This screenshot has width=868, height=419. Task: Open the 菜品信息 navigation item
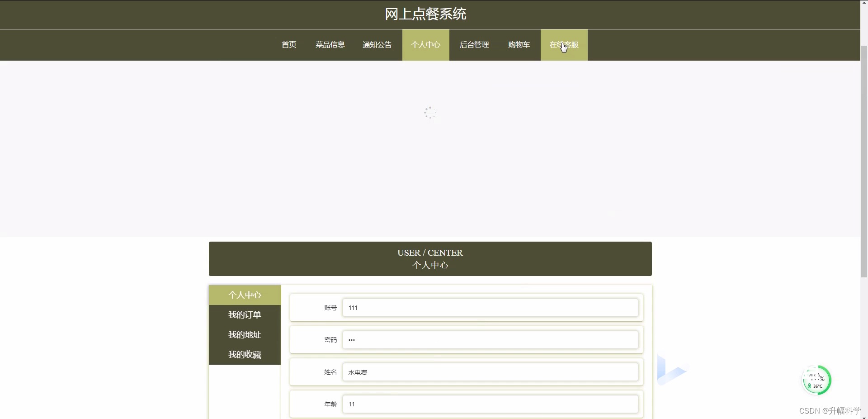(330, 45)
